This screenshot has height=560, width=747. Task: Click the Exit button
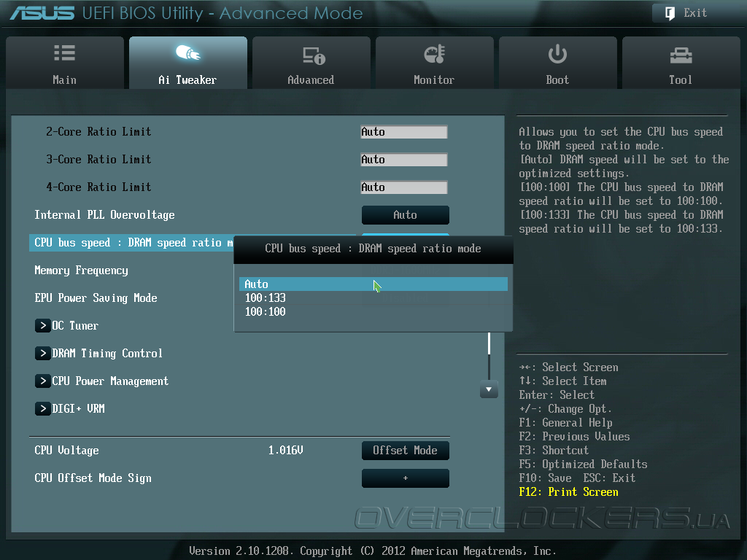tap(695, 13)
